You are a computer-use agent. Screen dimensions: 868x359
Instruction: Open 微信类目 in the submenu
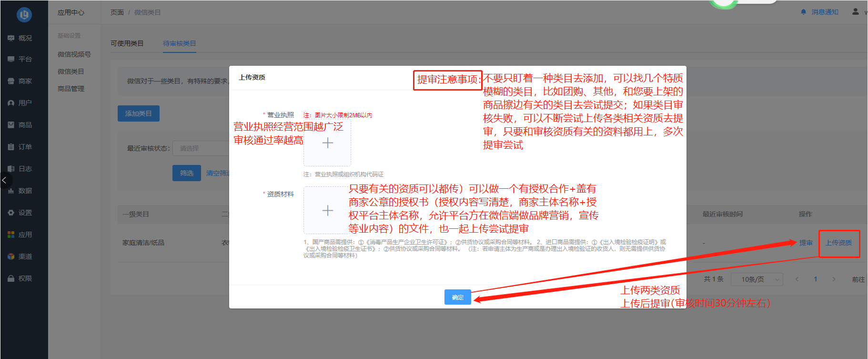71,72
